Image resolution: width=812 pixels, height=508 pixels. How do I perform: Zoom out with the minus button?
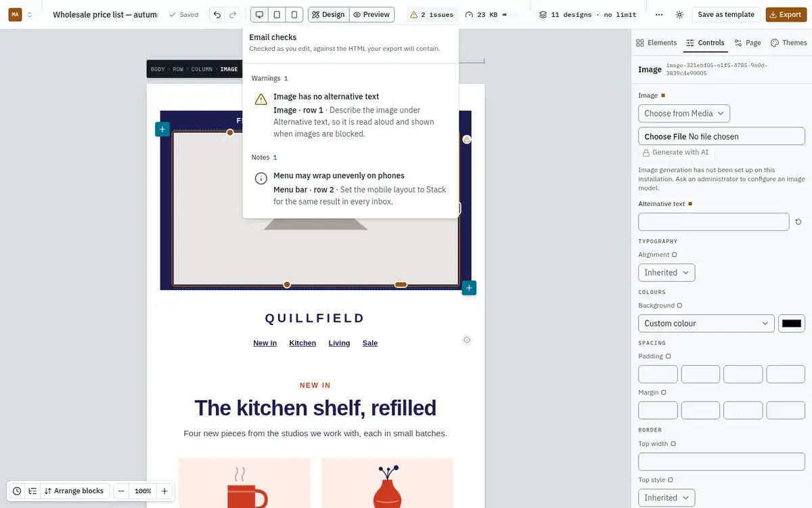120,491
